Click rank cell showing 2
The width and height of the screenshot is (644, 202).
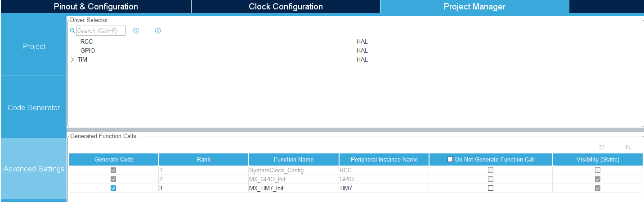[204, 179]
